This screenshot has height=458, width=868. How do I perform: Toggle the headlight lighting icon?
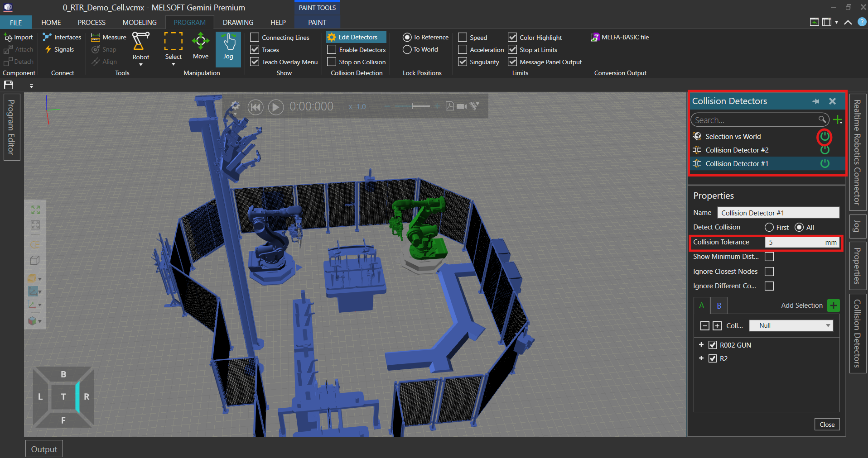[x=35, y=244]
